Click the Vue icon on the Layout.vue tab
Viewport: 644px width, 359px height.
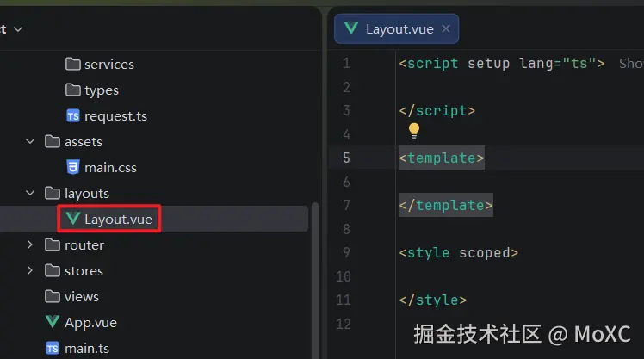(351, 28)
